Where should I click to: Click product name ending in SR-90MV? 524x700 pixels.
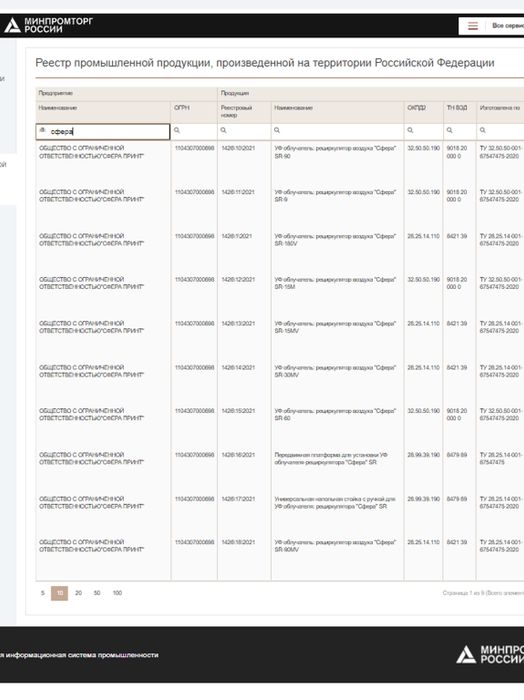(x=335, y=546)
